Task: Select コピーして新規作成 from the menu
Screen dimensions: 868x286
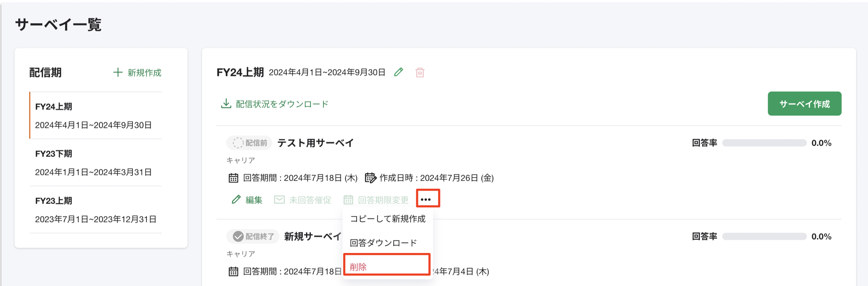Action: [x=388, y=219]
